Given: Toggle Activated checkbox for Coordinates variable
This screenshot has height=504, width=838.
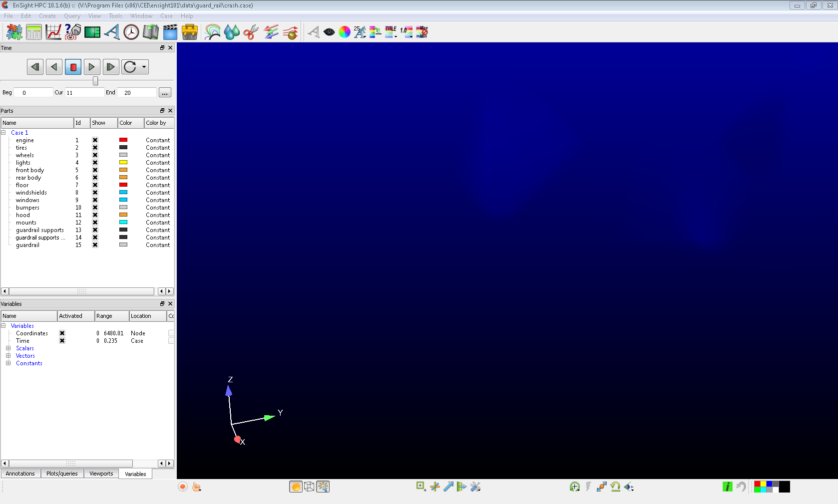Looking at the screenshot, I should point(62,333).
